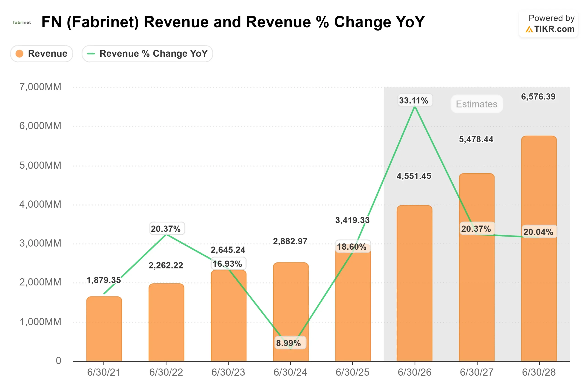Click the fabrinet logo
The height and width of the screenshot is (392, 588).
click(22, 23)
